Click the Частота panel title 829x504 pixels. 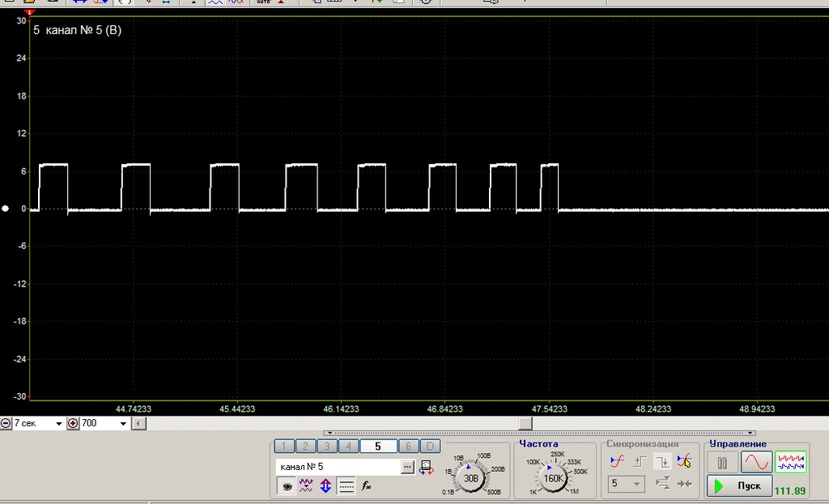pyautogui.click(x=538, y=444)
